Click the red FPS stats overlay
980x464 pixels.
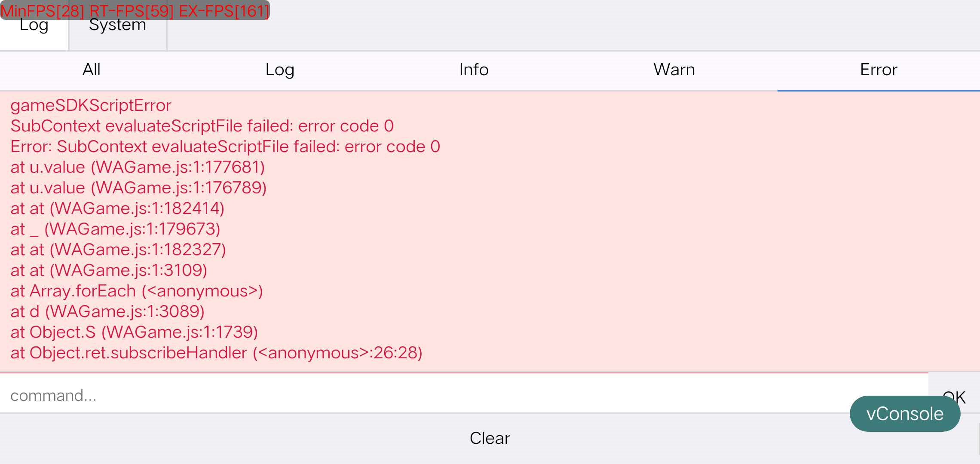135,10
